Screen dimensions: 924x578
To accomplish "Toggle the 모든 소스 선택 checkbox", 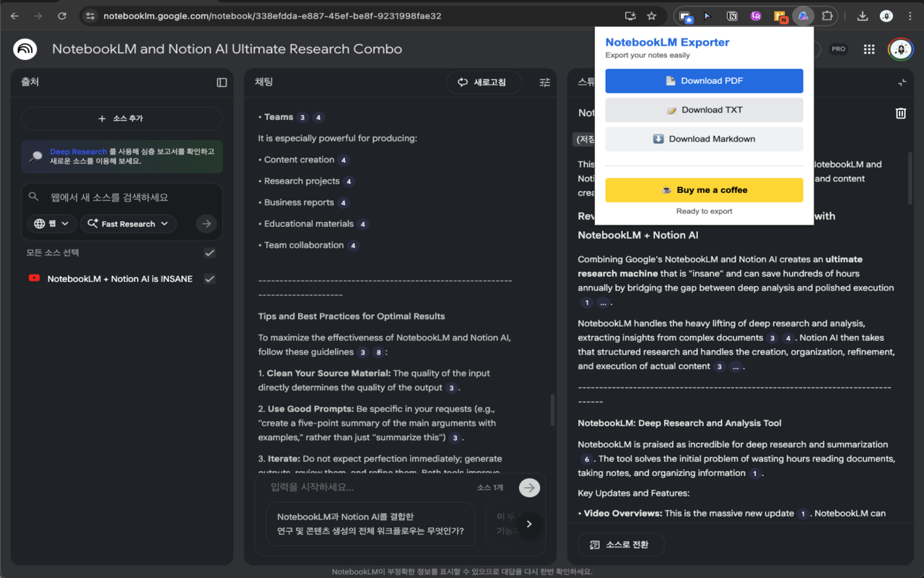I will pos(209,253).
